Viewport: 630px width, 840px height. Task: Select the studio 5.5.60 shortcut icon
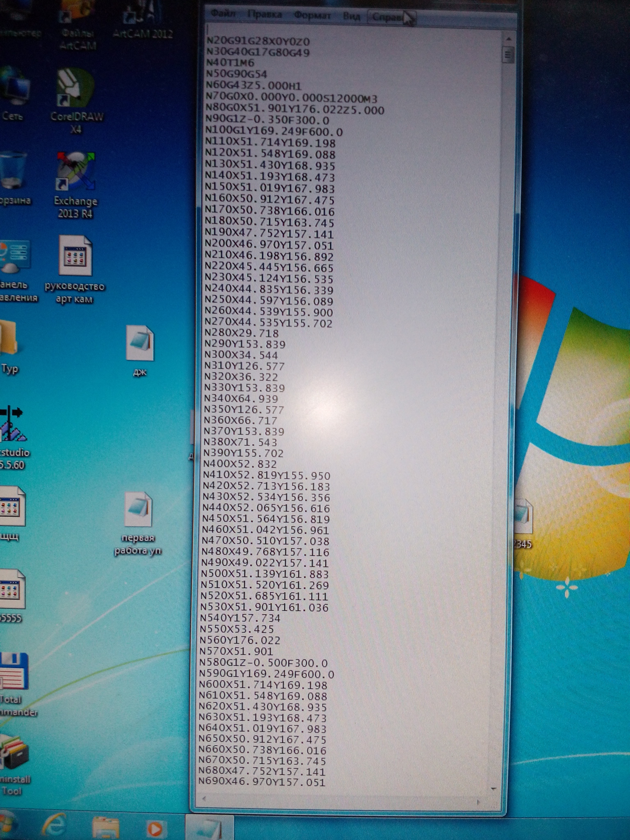click(14, 437)
